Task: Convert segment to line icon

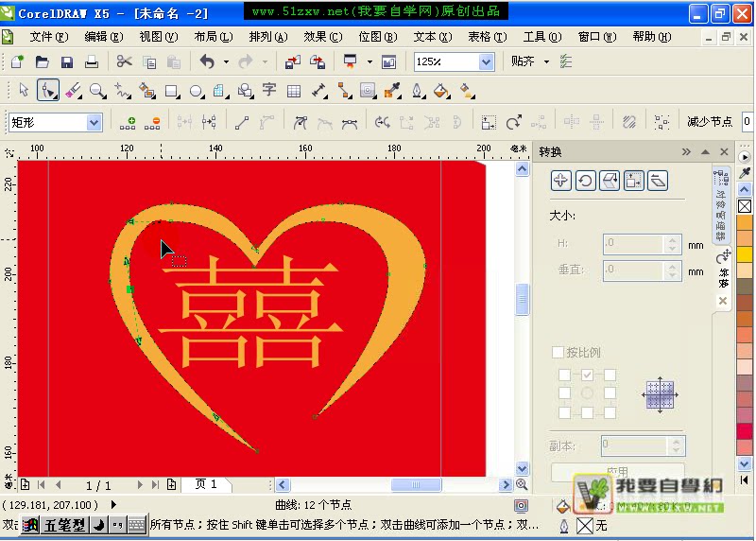Action: pyautogui.click(x=242, y=123)
